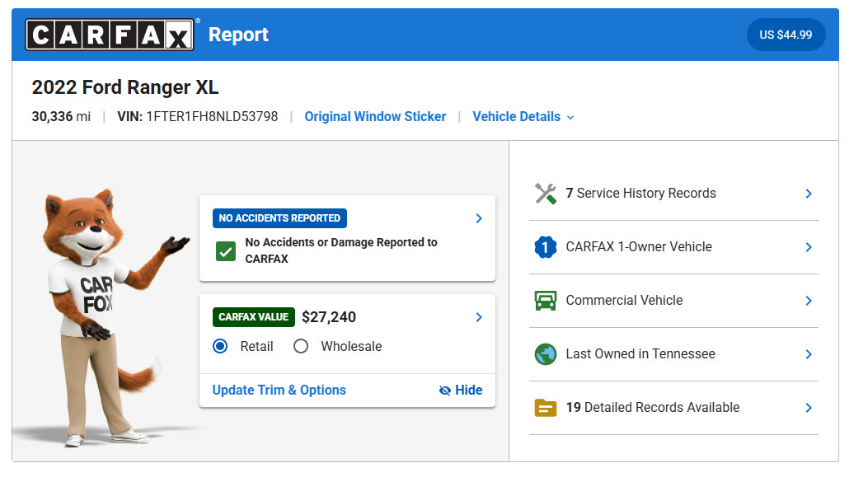Open the Original Window Sticker link
This screenshot has width=868, height=477.
click(375, 117)
